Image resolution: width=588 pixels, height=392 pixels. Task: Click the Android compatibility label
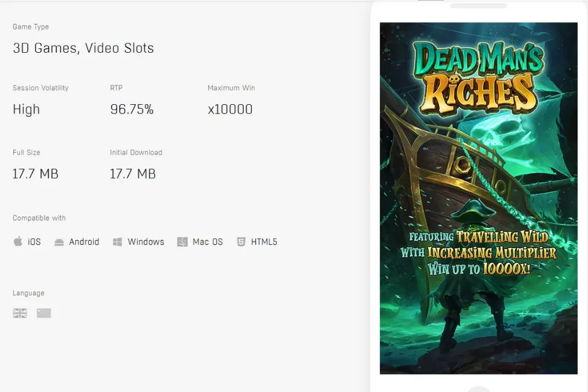click(84, 242)
